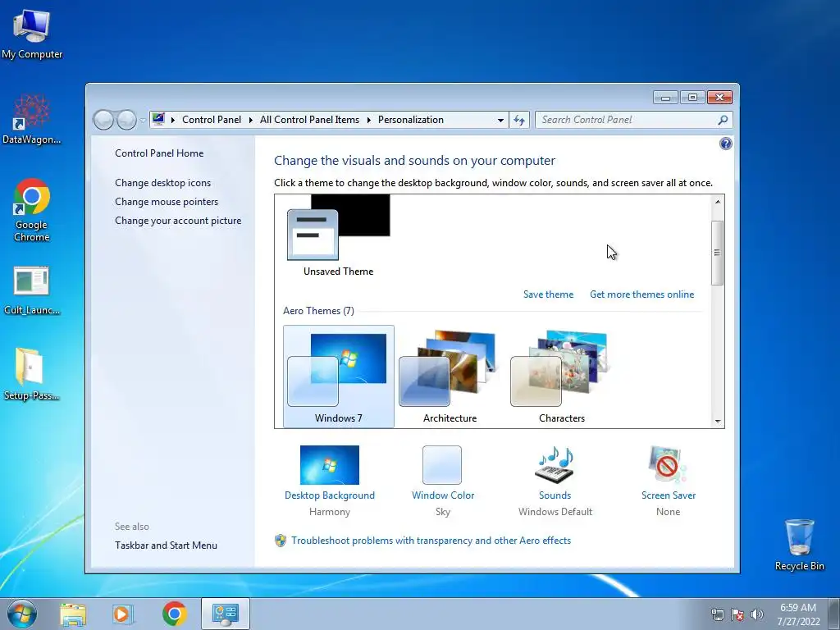Select the Recycle Bin desktop icon
Screen dimensions: 840x630
[x=799, y=545]
